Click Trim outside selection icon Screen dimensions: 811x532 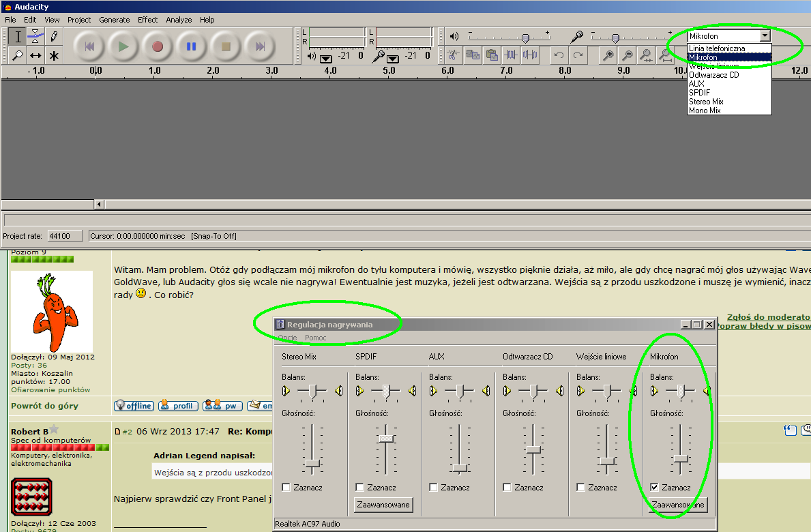click(511, 55)
